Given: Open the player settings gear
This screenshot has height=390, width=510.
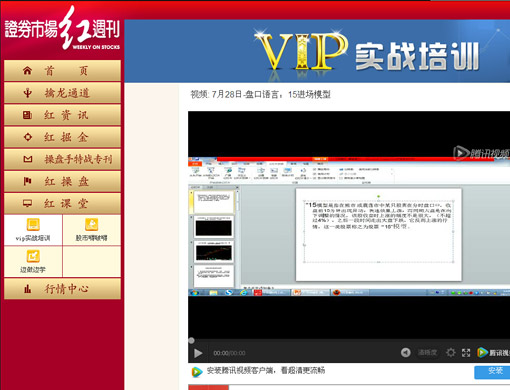Looking at the screenshot, I should pyautogui.click(x=451, y=352).
